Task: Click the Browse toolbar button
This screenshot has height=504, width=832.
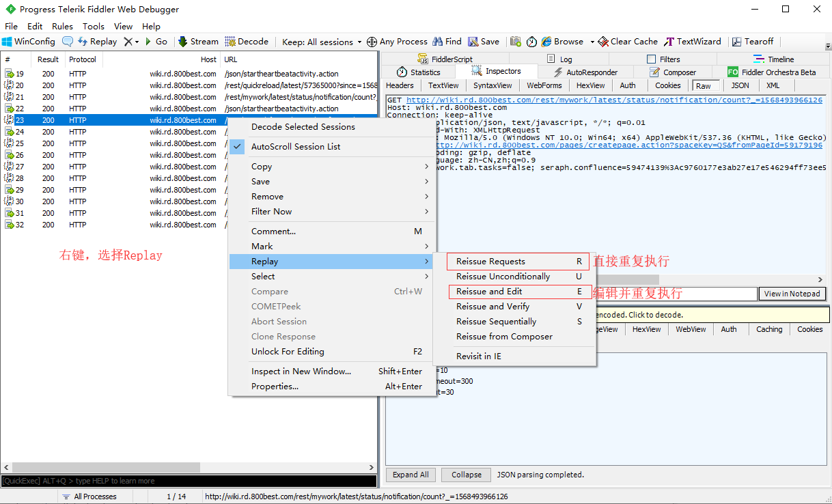Action: tap(562, 42)
